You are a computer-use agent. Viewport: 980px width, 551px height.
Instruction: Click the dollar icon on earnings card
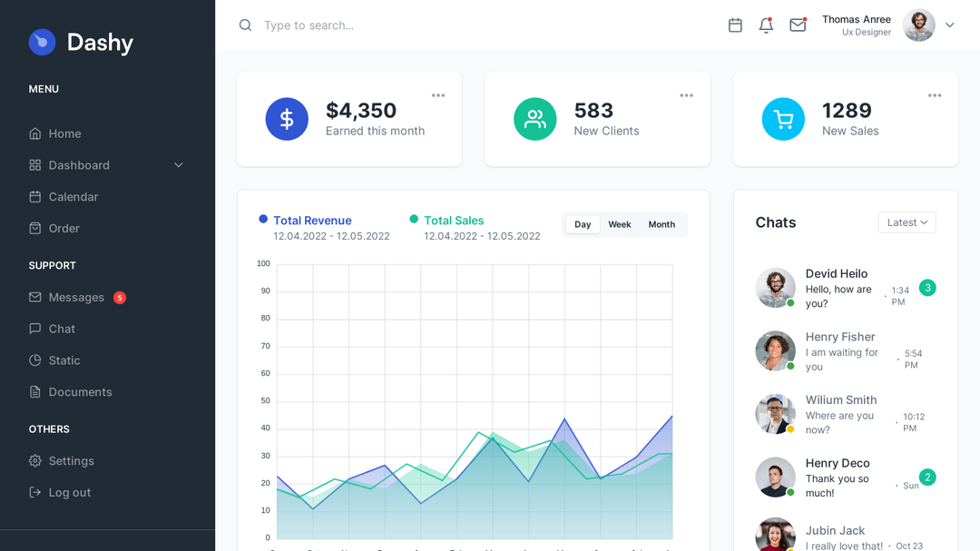[287, 119]
